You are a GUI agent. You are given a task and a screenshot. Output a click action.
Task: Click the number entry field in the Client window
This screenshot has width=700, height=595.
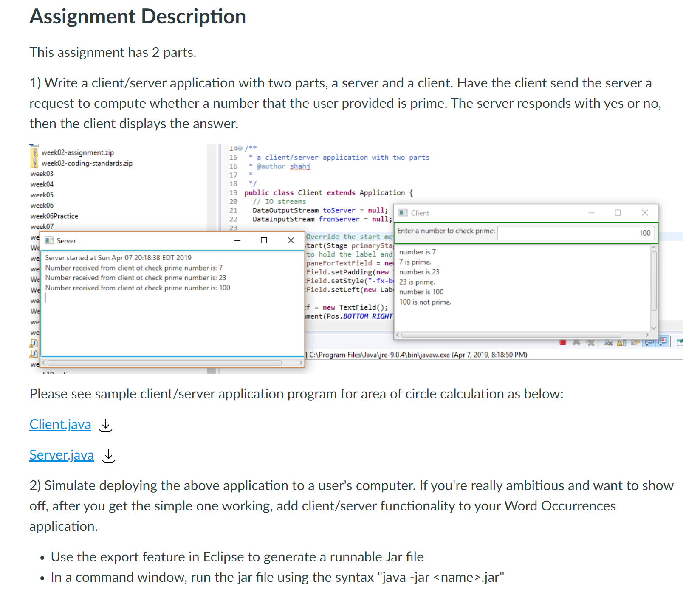(x=576, y=233)
